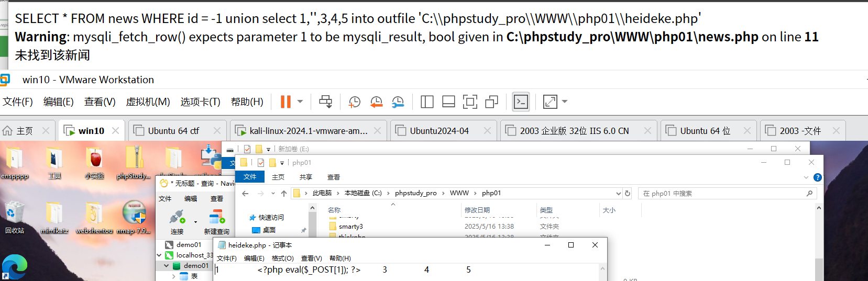Switch to the kali-linux-2024.1 tab
868x281 pixels.
[x=309, y=131]
